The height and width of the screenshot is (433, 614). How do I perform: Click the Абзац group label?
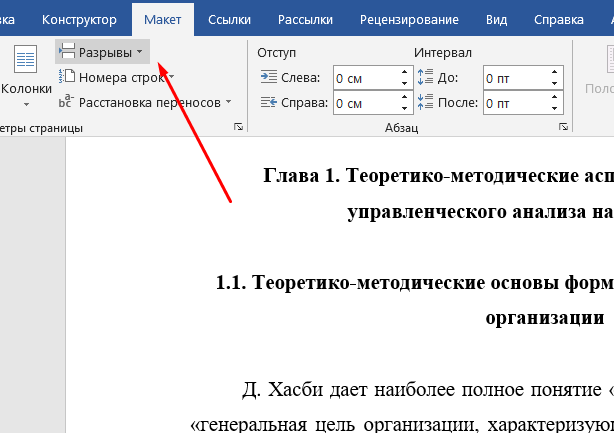(x=401, y=128)
